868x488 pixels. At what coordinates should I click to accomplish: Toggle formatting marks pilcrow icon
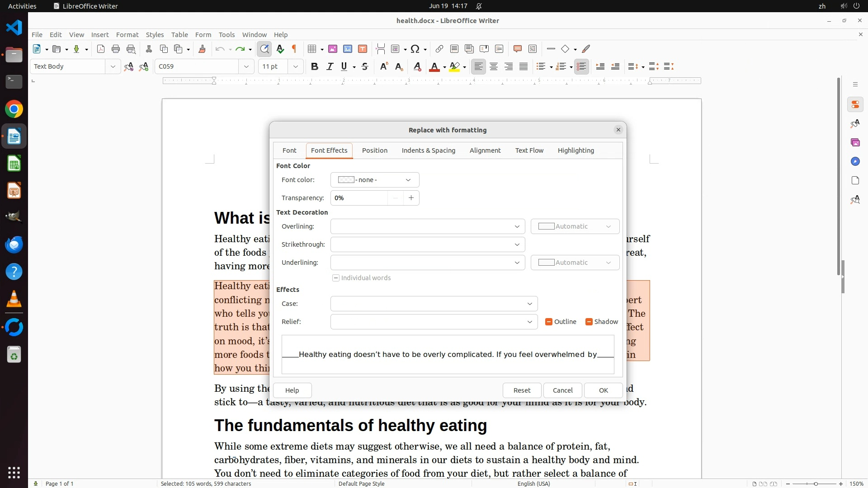pyautogui.click(x=294, y=49)
